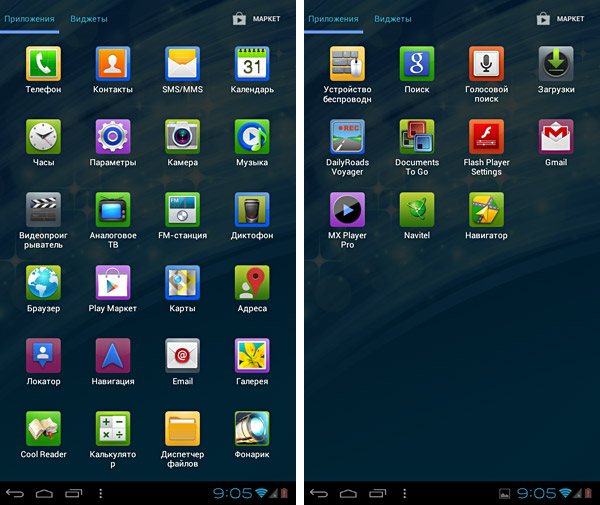Launch DailyRoads Voyager app

tap(347, 137)
